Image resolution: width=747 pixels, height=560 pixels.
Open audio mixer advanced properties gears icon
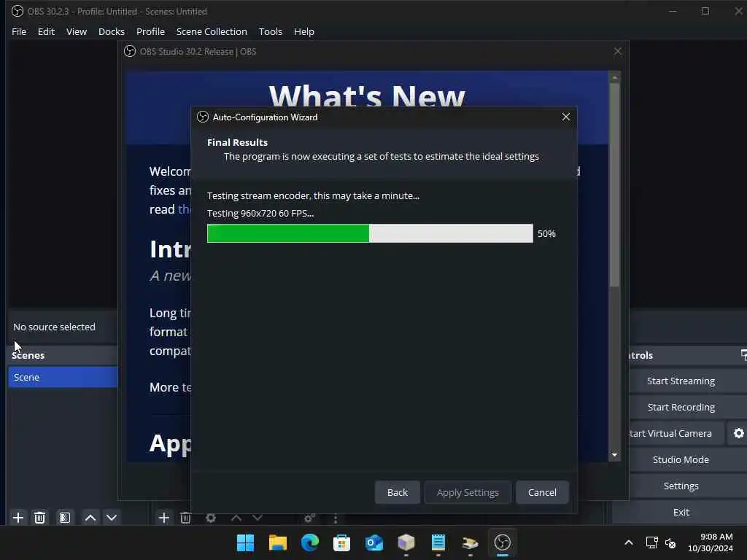(309, 518)
